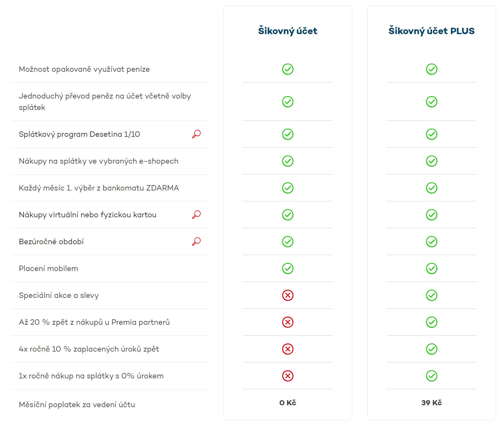Screen dimensions: 504x428
Task: Click Šikovný účet check for Bezúročné období
Action: click(288, 242)
